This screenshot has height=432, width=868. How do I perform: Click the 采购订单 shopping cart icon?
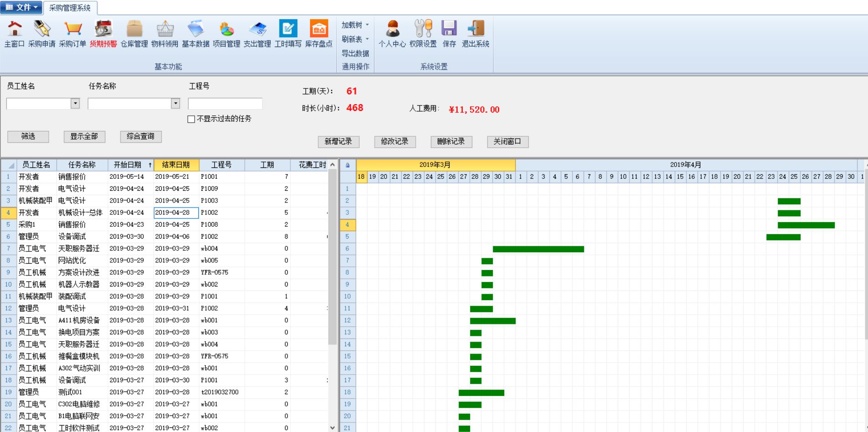pos(72,30)
